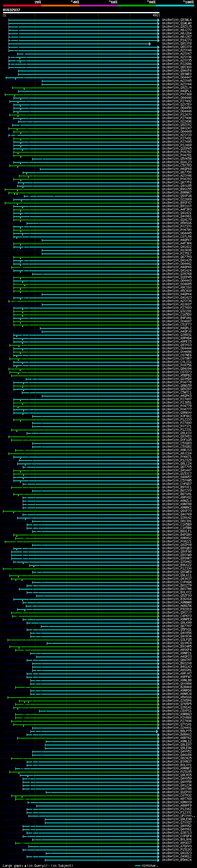Click the orange ~40% identity legend segment
197x868 pixels.
(x=60, y=6)
